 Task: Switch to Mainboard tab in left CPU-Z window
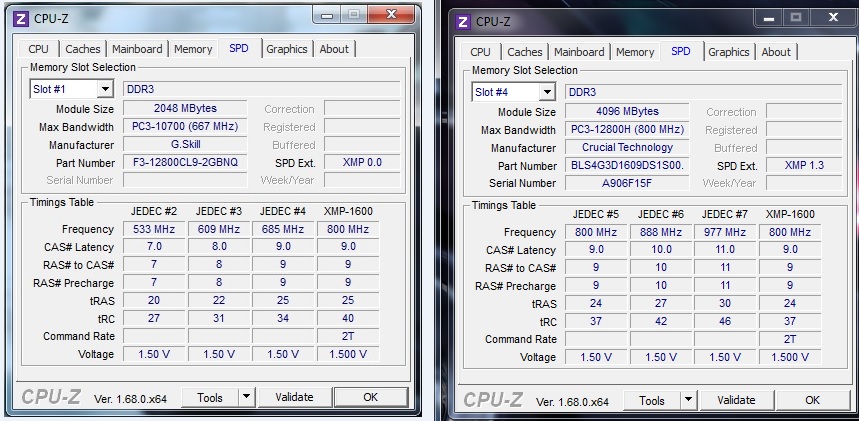click(x=137, y=49)
